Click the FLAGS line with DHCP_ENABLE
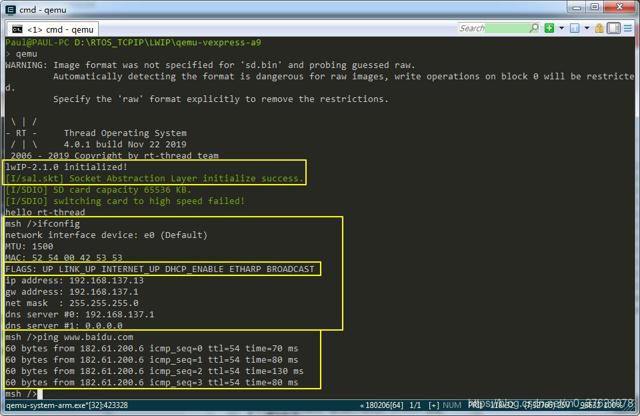 click(x=160, y=269)
